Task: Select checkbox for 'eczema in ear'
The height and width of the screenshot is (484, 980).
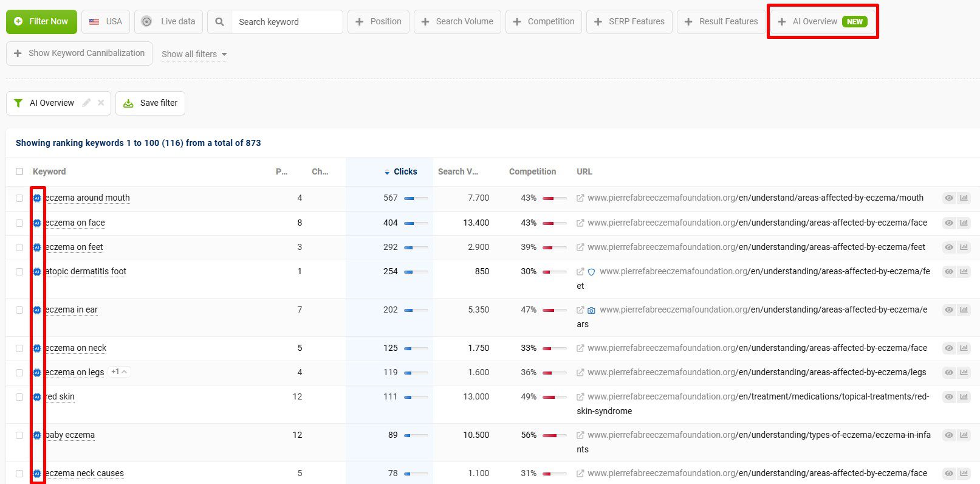Action: tap(19, 310)
